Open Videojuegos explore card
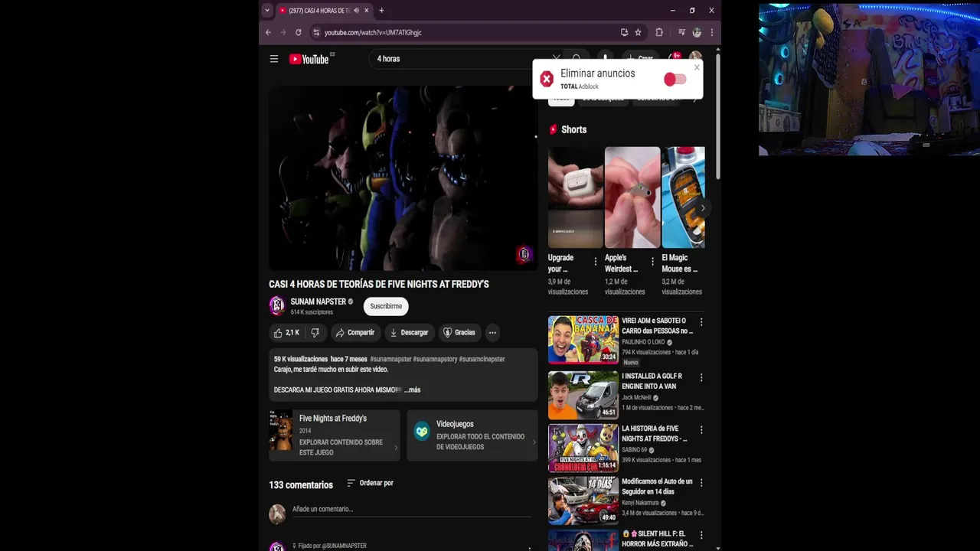 [x=472, y=435]
